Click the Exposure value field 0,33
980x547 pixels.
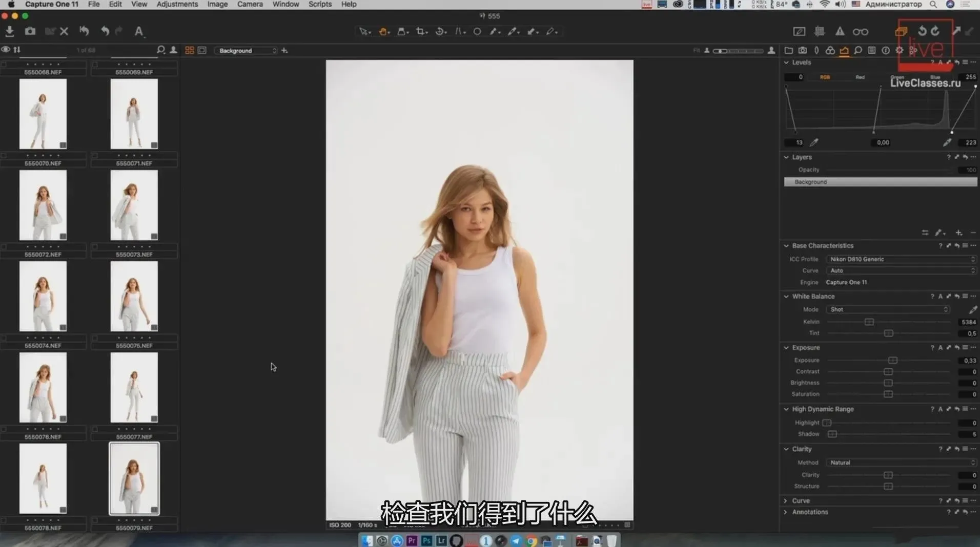(x=968, y=361)
